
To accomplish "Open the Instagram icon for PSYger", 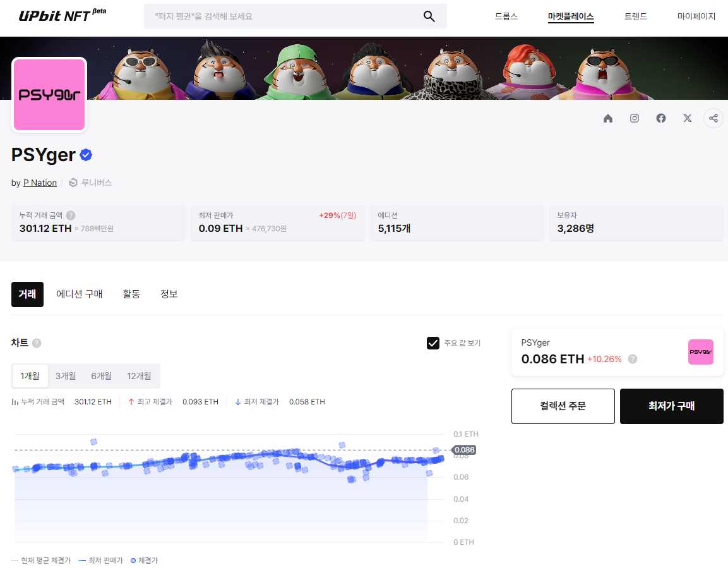I will [634, 118].
